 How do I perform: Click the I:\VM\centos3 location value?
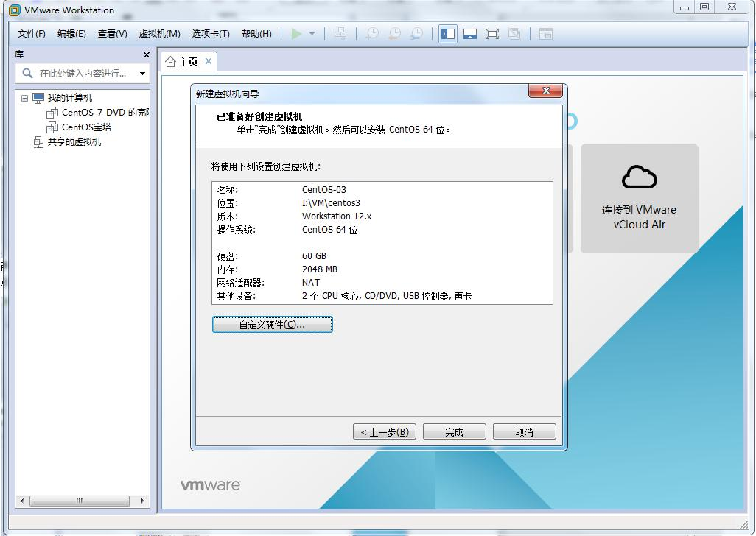331,202
